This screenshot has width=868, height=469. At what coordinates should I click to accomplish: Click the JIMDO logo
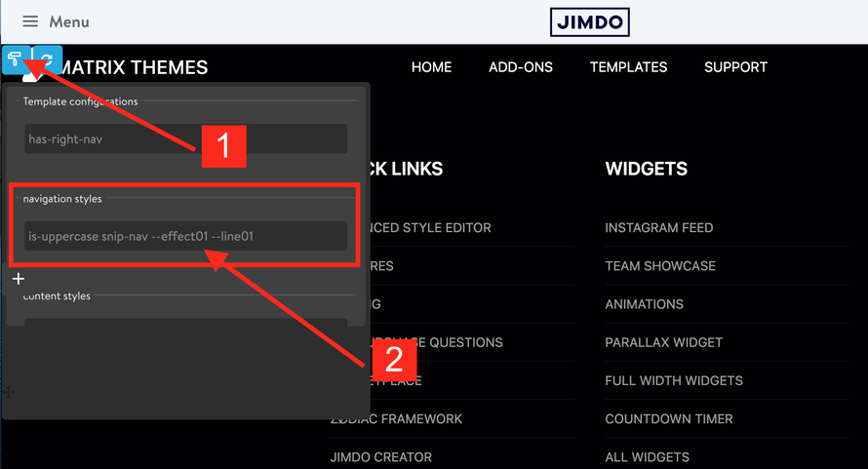click(x=589, y=22)
